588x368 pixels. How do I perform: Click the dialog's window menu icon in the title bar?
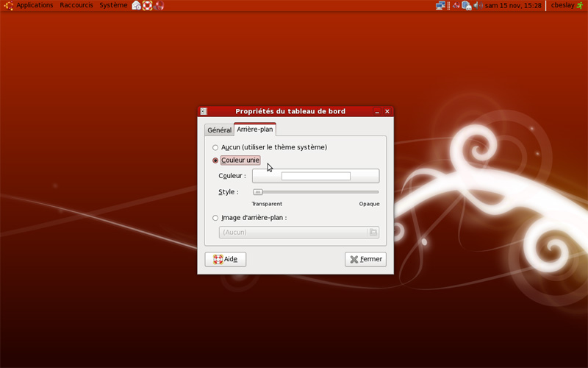[204, 111]
